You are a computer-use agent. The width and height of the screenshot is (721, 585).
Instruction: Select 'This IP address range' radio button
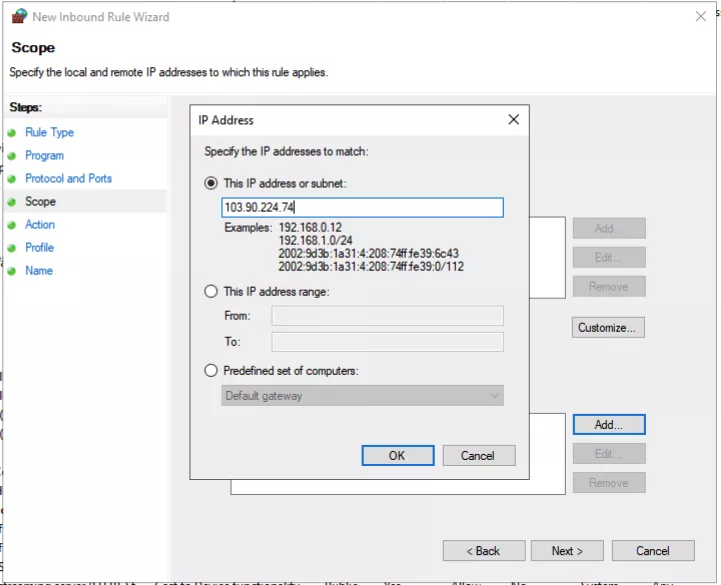pos(211,292)
